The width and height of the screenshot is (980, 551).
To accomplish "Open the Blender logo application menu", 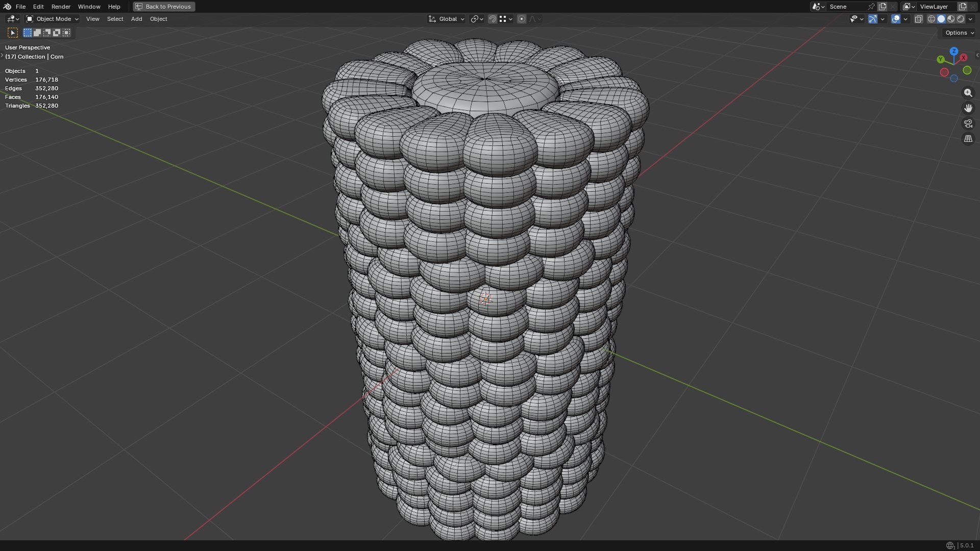I will (x=7, y=7).
